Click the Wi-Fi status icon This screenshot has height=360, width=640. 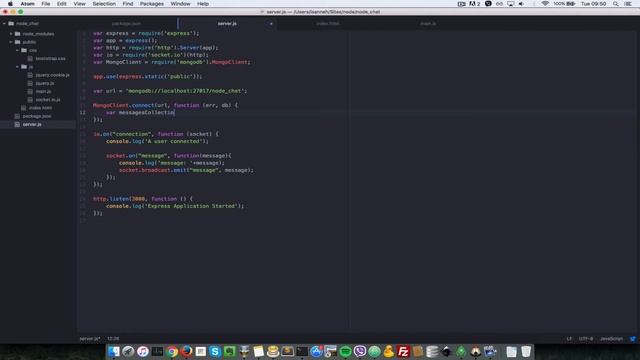click(x=545, y=4)
